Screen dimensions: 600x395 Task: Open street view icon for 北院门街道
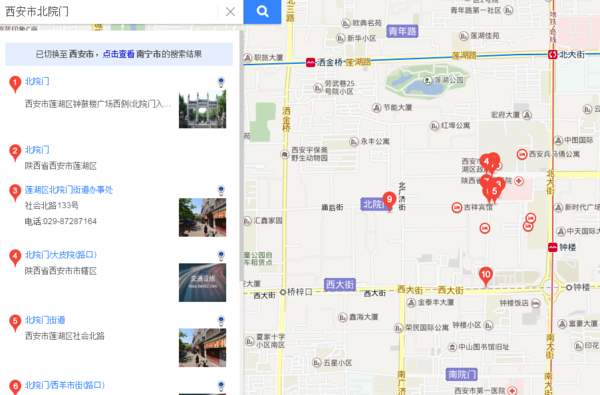click(x=221, y=320)
